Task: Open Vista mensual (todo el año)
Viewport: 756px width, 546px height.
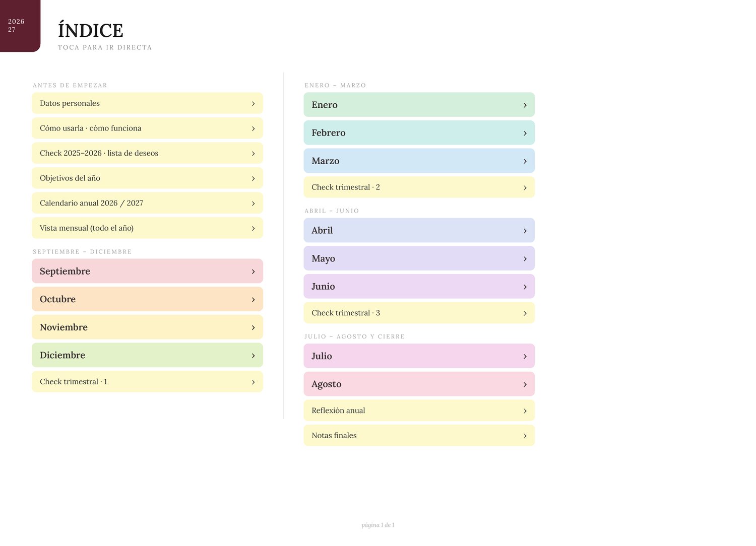Action: point(147,228)
